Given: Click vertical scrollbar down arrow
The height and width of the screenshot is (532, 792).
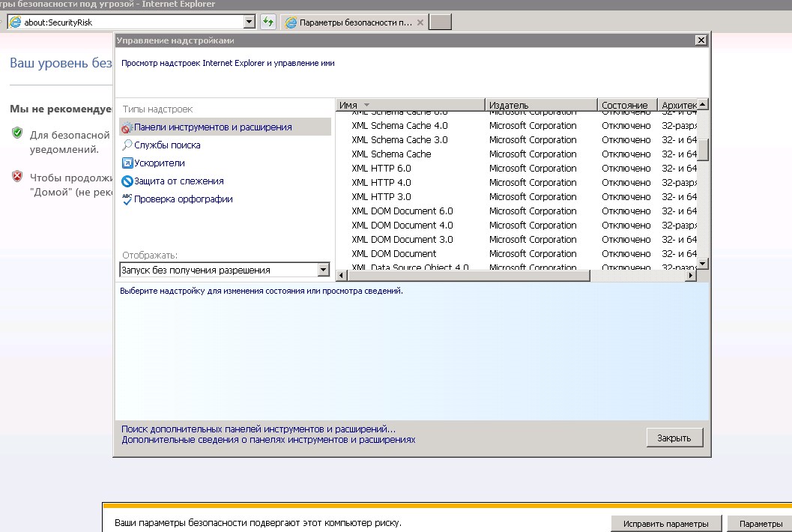Looking at the screenshot, I should click(703, 264).
